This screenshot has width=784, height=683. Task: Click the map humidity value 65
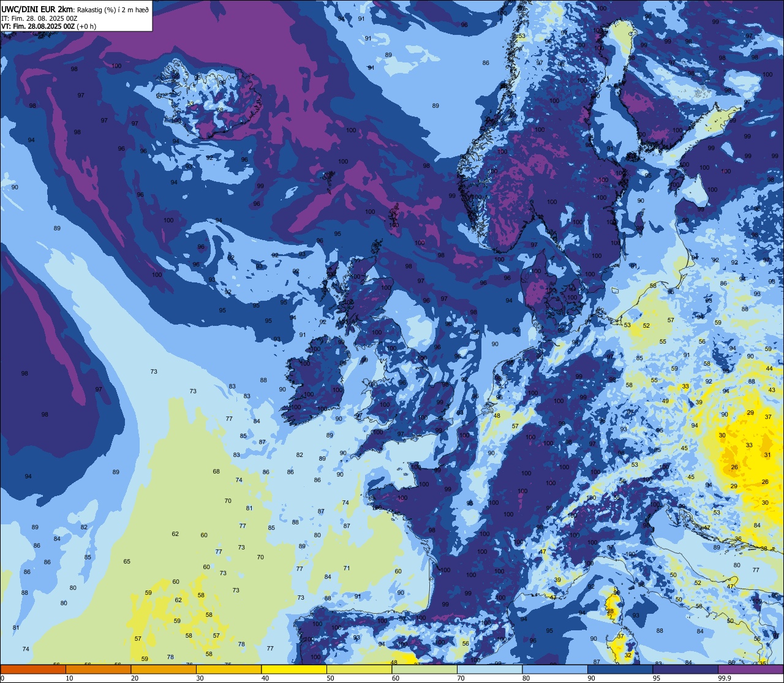click(x=127, y=561)
